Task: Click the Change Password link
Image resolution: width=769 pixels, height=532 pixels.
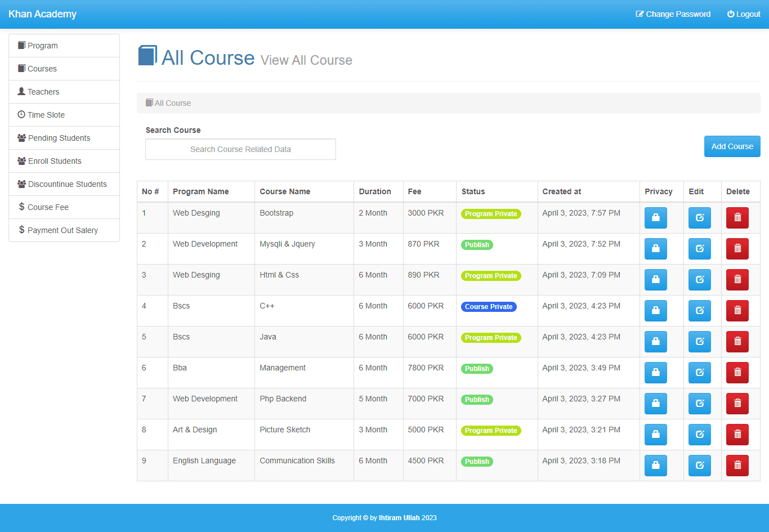Action: (x=673, y=14)
